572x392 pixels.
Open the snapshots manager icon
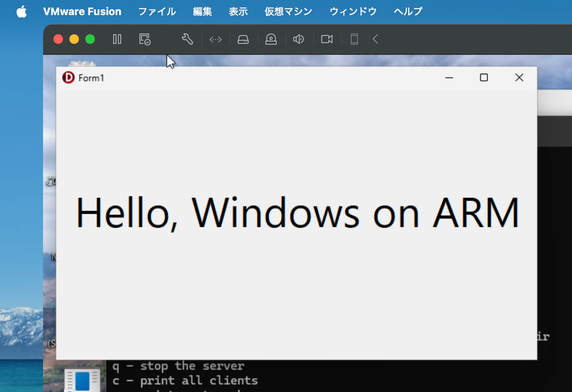145,39
